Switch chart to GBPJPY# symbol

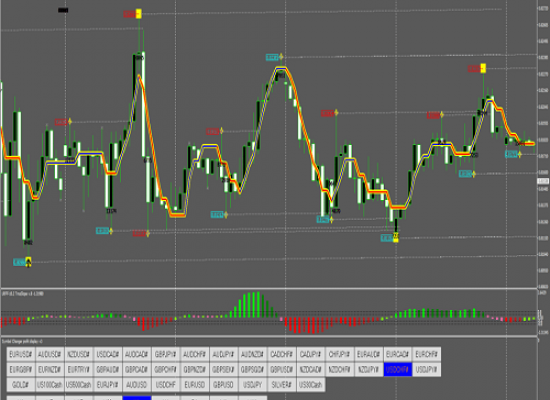[x=166, y=354]
